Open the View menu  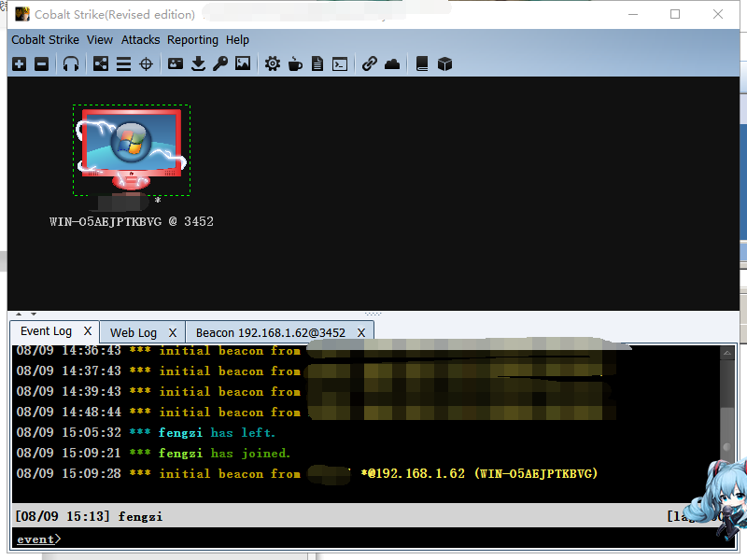point(100,39)
